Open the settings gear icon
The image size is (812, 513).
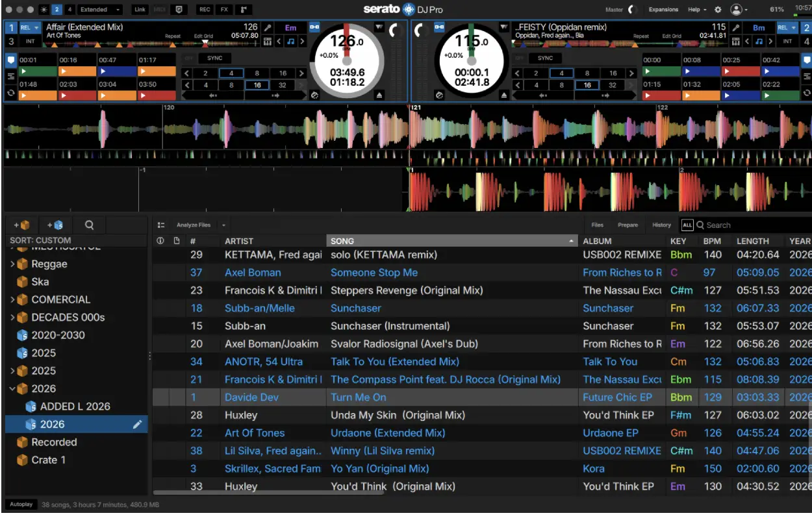(718, 10)
